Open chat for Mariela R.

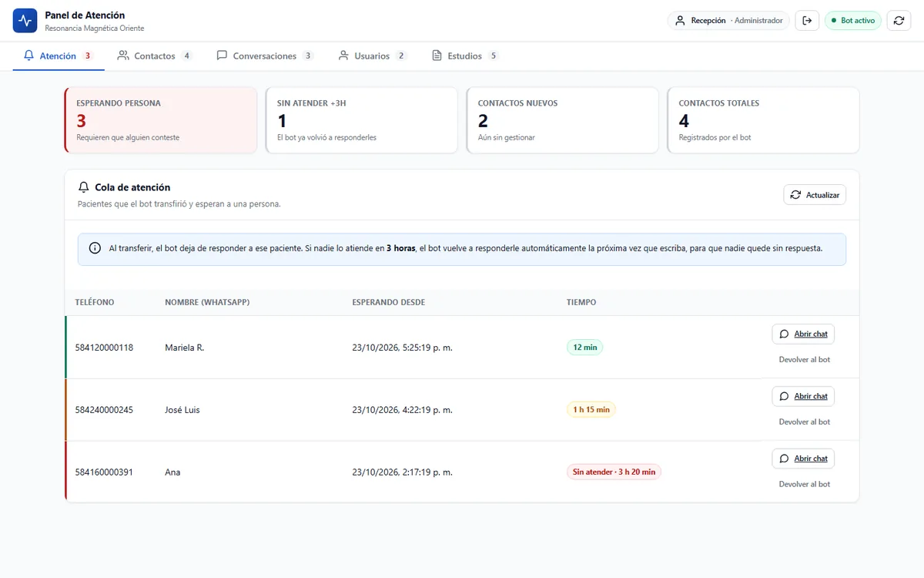[x=803, y=334]
